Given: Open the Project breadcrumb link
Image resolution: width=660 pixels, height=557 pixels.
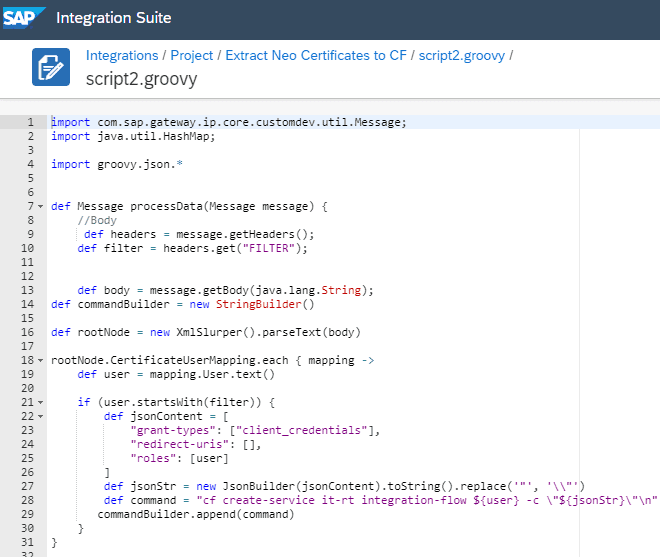Looking at the screenshot, I should click(x=192, y=56).
